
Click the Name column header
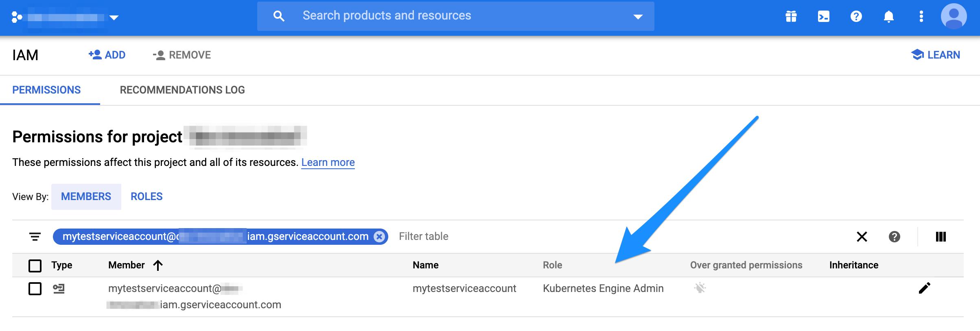[425, 265]
